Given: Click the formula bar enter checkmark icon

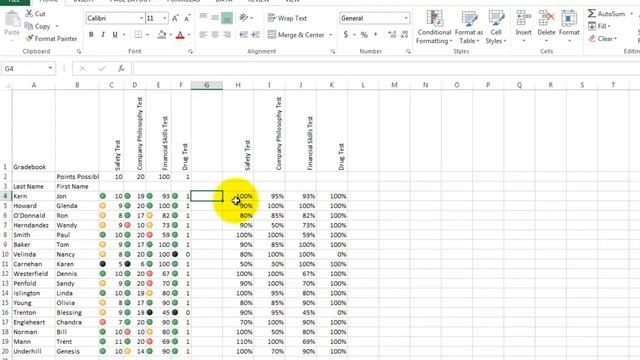Looking at the screenshot, I should 102,69.
